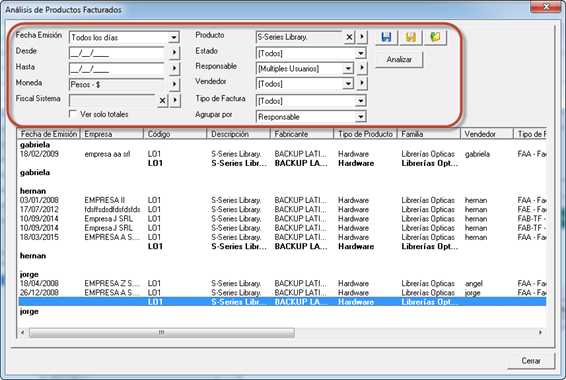Click the Fiscal Sistema empty field
Viewport: 566px width, 380px height.
112,100
